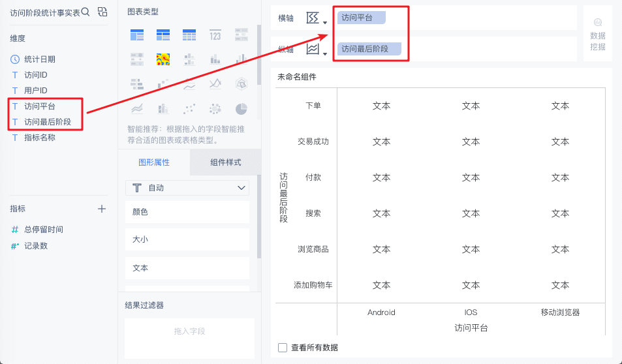Viewport: 622px width, 364px height.
Task: Click the Android column label
Action: tap(381, 312)
